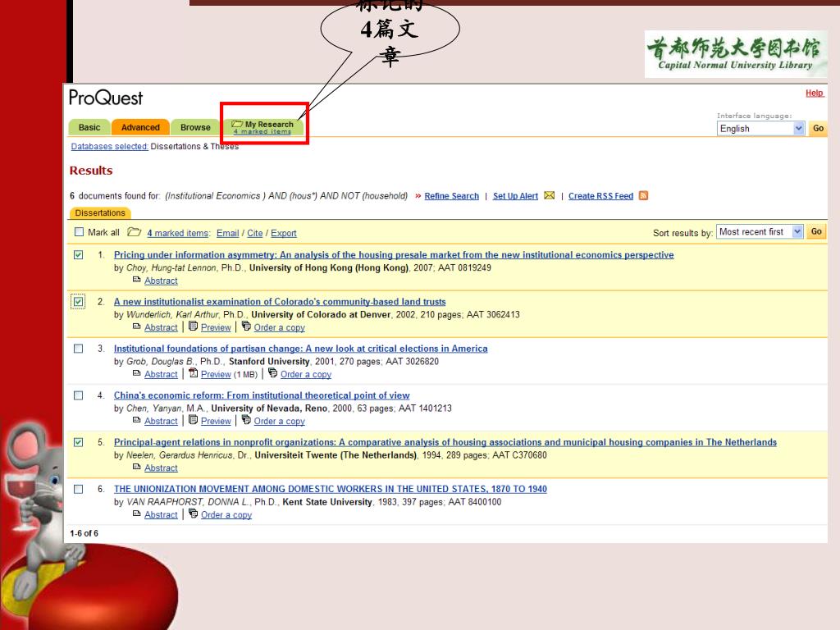
Task: Click the Preview icon for result 4
Action: pos(194,419)
